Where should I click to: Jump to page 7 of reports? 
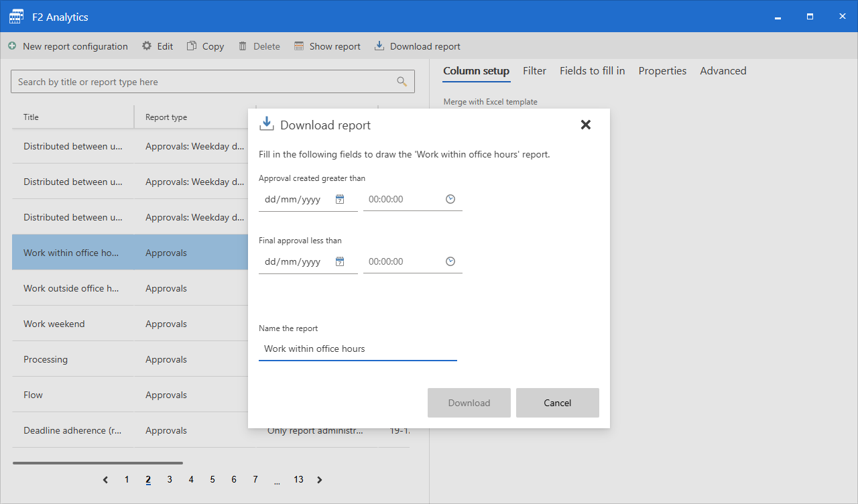pos(255,480)
